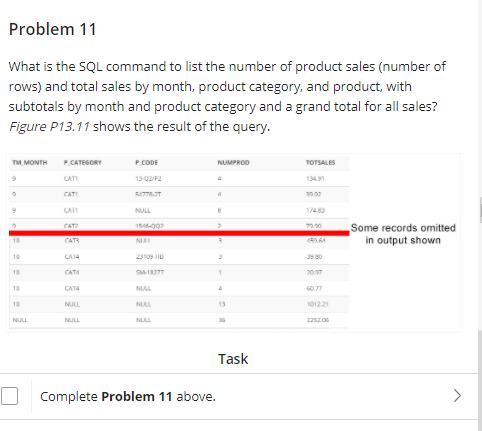Click the small panel-divider handle on the right edge
The height and width of the screenshot is (431, 482).
481,210
